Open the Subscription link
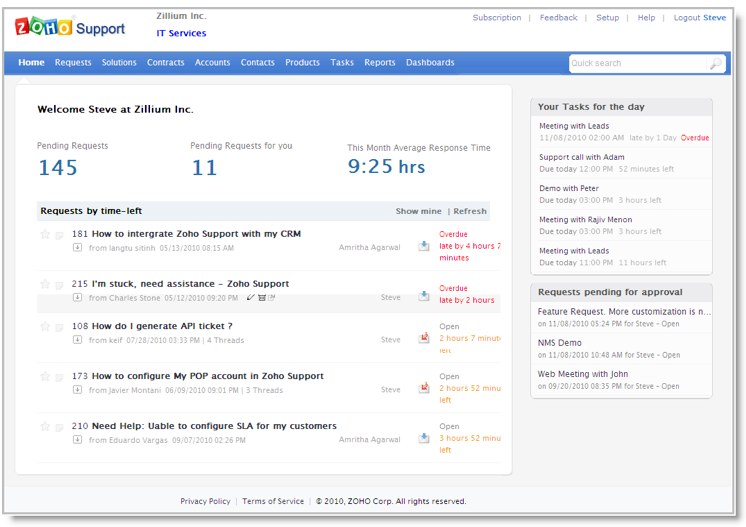 coord(497,18)
